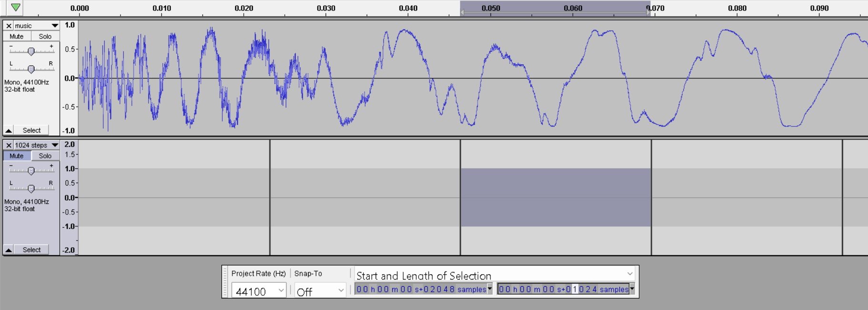The height and width of the screenshot is (310, 868).
Task: Mute the music track
Action: coord(17,36)
